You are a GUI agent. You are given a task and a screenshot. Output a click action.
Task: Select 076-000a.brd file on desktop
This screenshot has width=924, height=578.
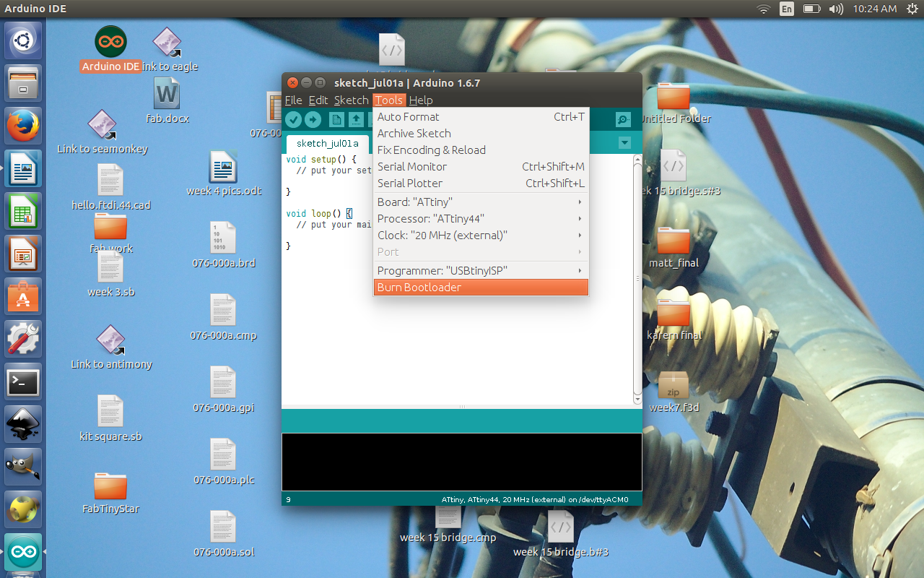click(224, 246)
